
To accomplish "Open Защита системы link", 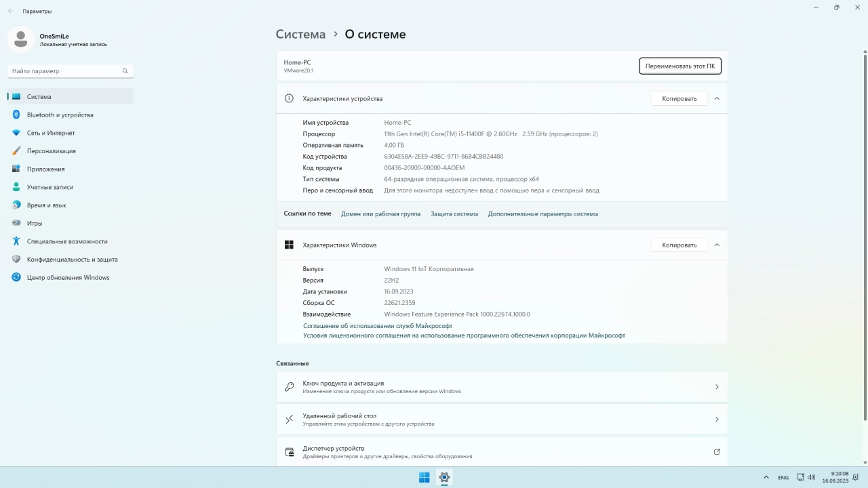I will click(454, 214).
